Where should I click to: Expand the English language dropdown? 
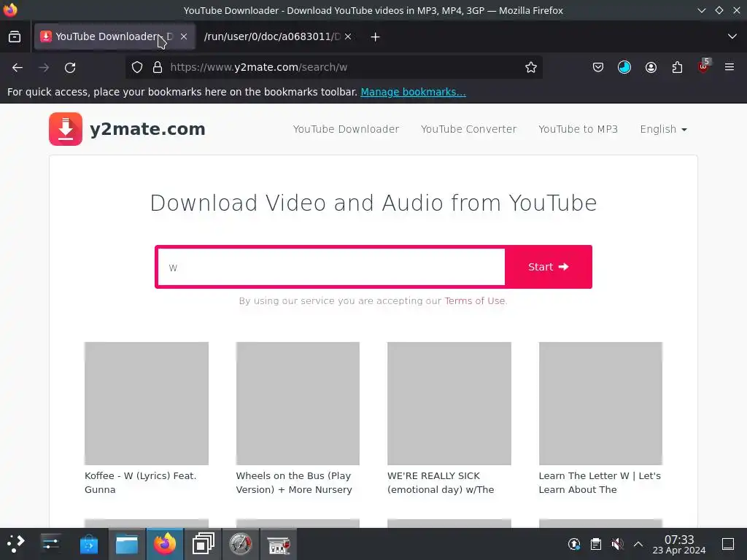point(663,129)
